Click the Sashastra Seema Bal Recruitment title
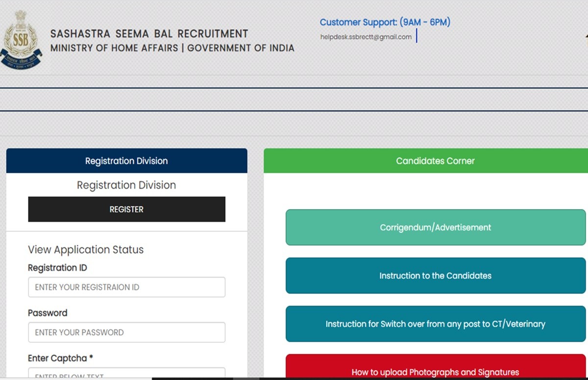The height and width of the screenshot is (380, 588). (x=149, y=34)
